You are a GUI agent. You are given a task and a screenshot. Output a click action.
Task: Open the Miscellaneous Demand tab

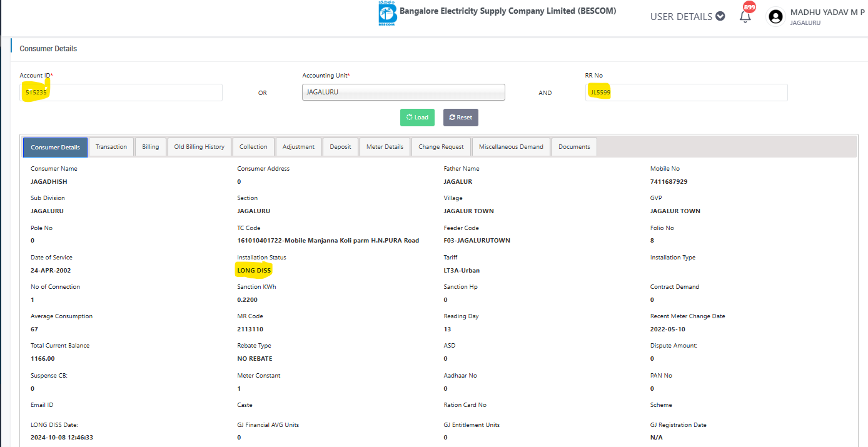(511, 147)
